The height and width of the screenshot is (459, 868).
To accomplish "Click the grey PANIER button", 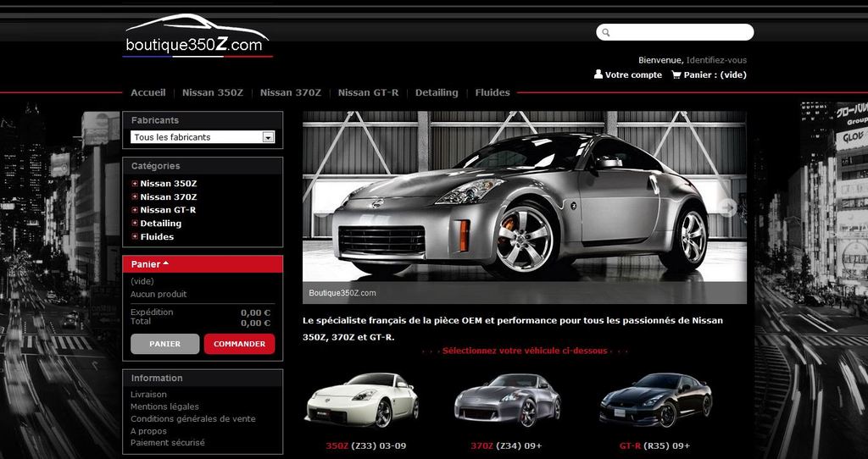I will [165, 344].
